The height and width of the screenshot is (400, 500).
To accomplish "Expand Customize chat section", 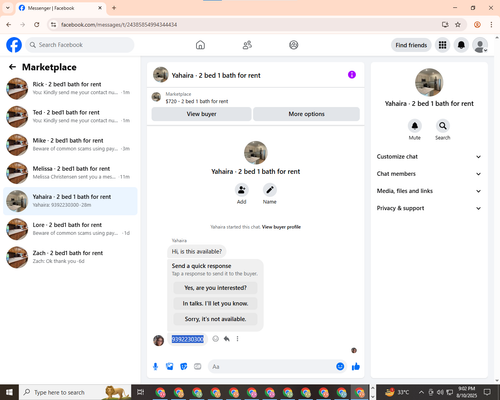I will pyautogui.click(x=429, y=157).
